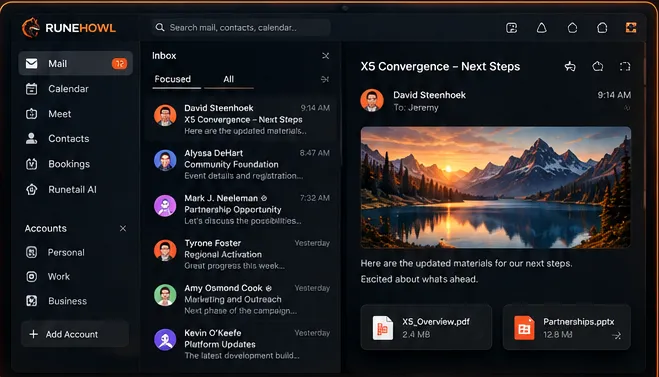The image size is (659, 377).
Task: Open the inbox filter options icon
Action: tap(325, 79)
